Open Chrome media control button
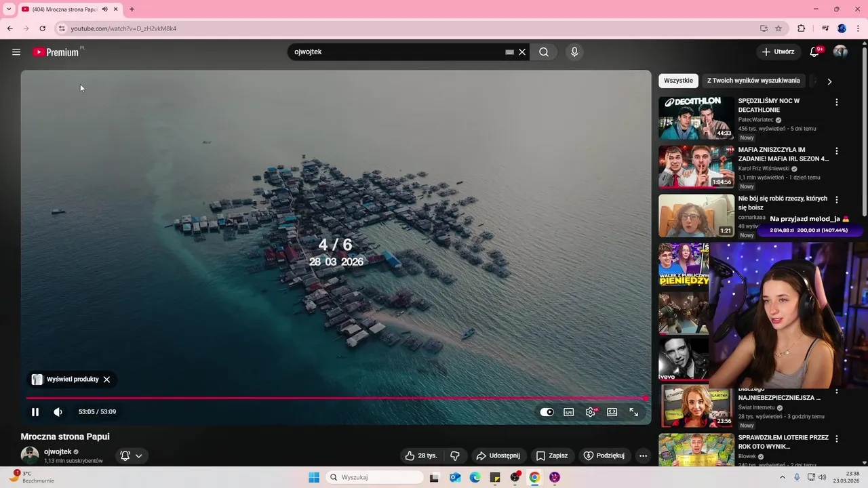 pyautogui.click(x=825, y=28)
